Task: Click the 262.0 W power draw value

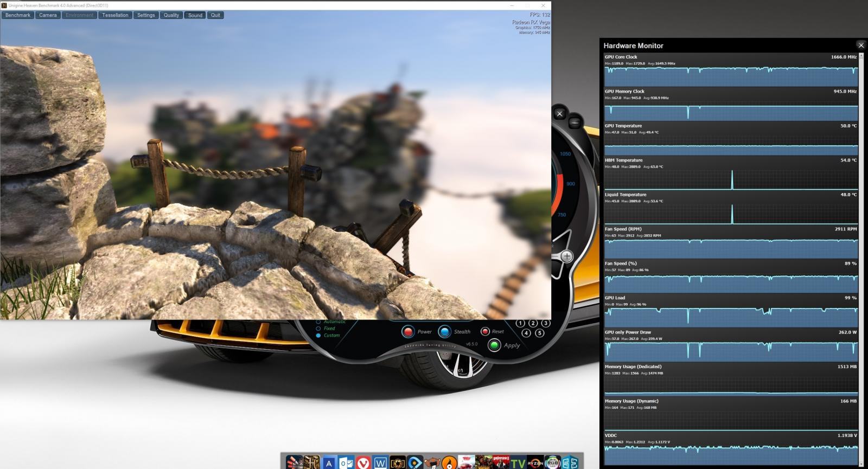Action: 847,332
